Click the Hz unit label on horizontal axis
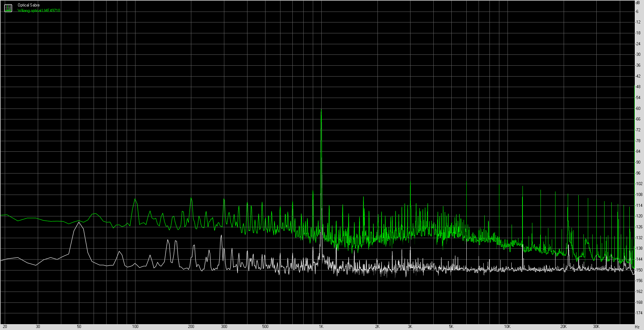Image resolution: width=644 pixels, height=330 pixels. 637,327
